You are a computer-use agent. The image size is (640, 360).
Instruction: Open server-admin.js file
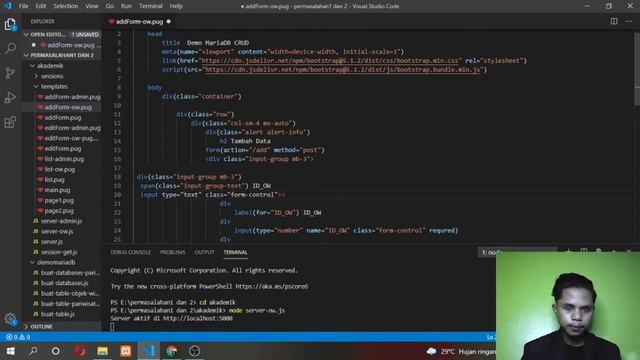[x=61, y=221]
